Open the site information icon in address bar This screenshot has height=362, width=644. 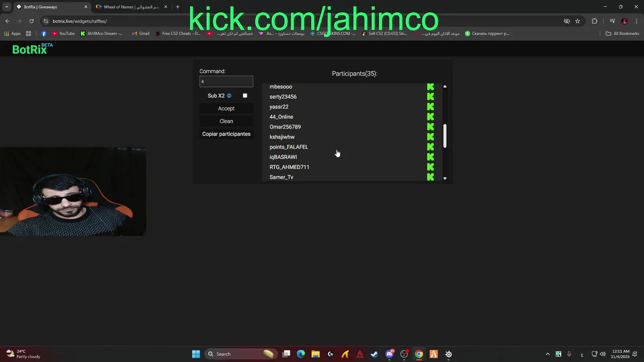pos(46,21)
